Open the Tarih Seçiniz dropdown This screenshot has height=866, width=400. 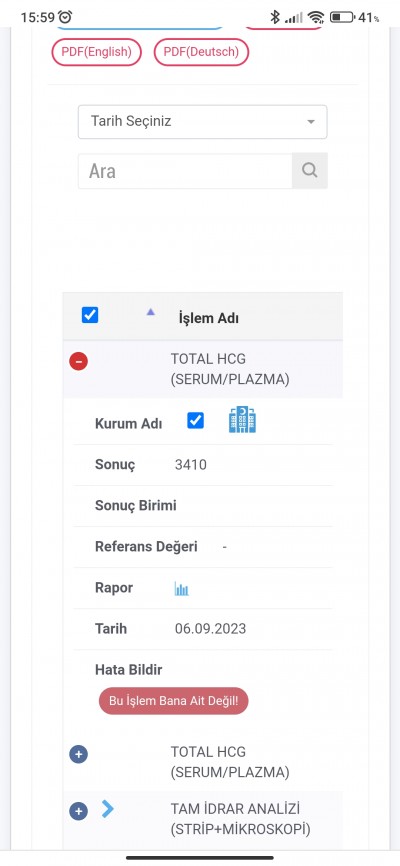click(x=202, y=122)
